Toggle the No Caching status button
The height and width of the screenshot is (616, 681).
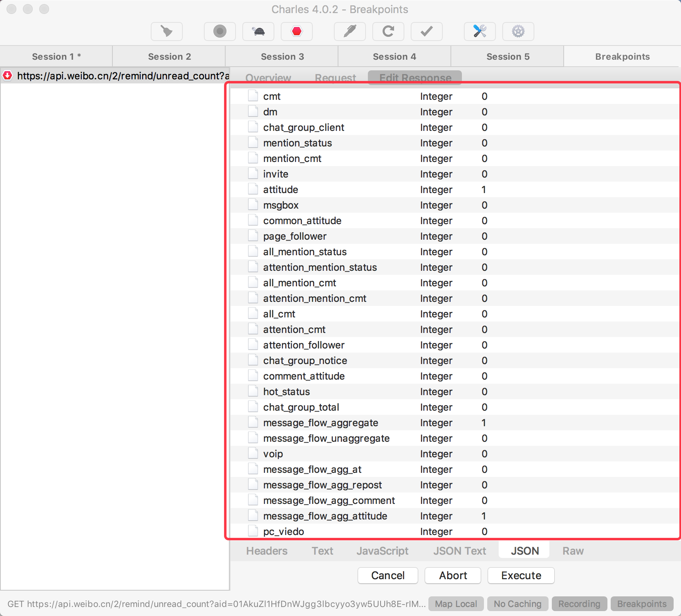point(517,604)
